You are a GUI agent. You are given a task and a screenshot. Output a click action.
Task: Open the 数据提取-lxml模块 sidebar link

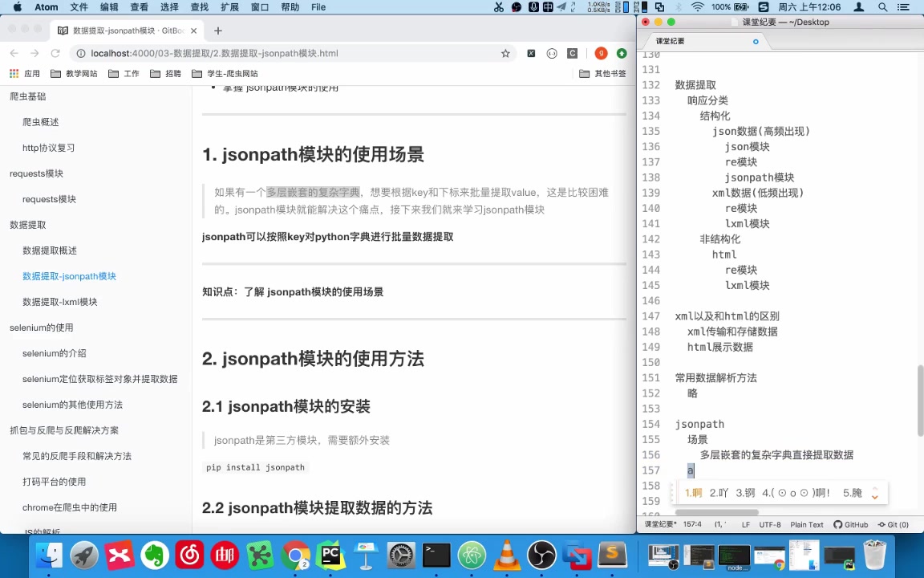click(60, 301)
